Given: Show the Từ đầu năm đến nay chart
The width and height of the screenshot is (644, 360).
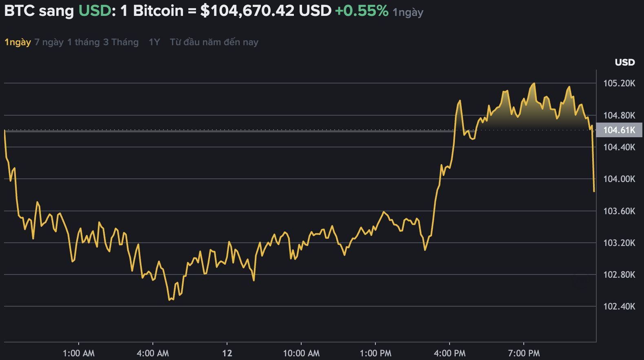Looking at the screenshot, I should tap(214, 42).
